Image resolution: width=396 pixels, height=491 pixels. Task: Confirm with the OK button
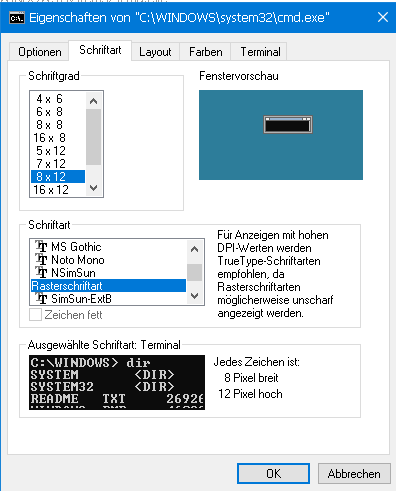[x=273, y=473]
